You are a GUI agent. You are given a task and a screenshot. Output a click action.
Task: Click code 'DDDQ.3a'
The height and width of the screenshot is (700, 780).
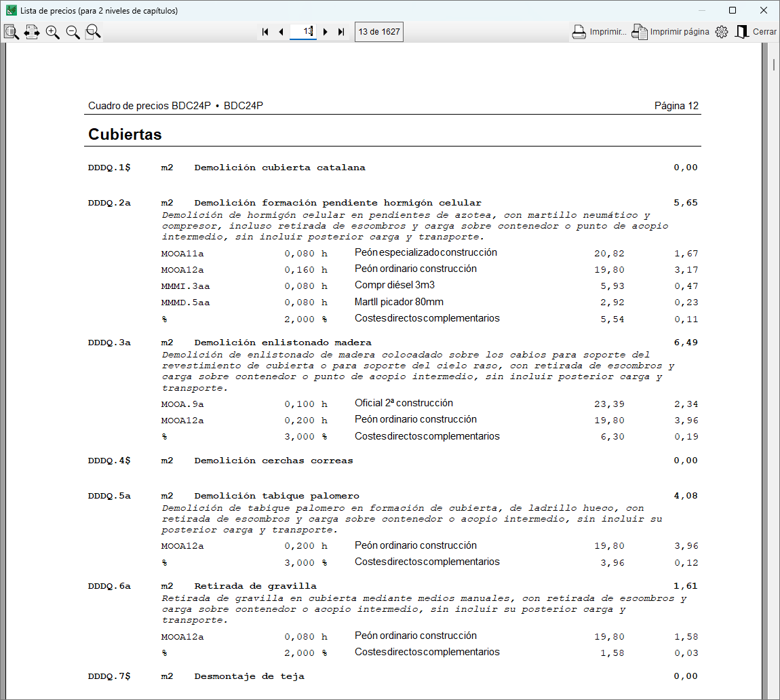109,343
